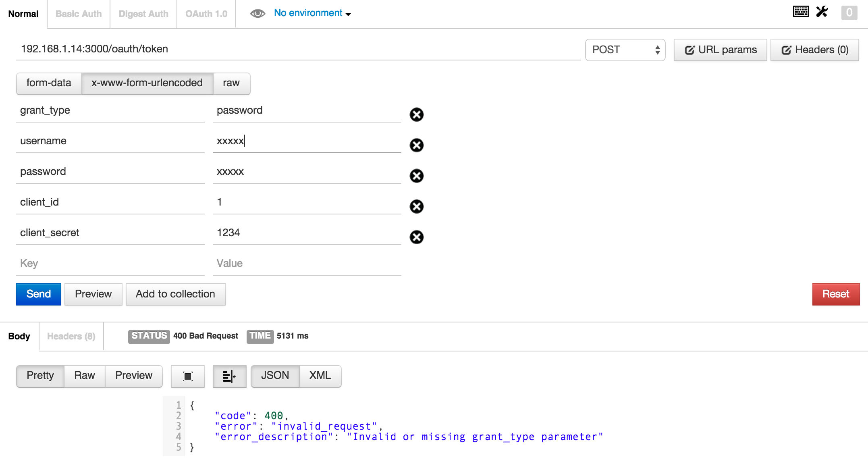
Task: Maximize the response body view
Action: [187, 376]
